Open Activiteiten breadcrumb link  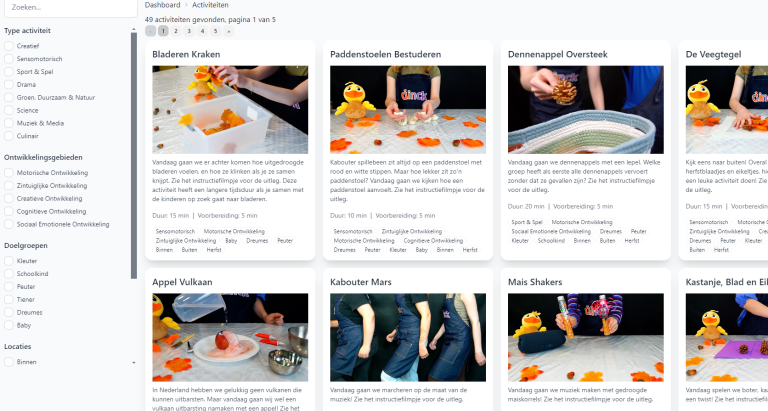[210, 5]
